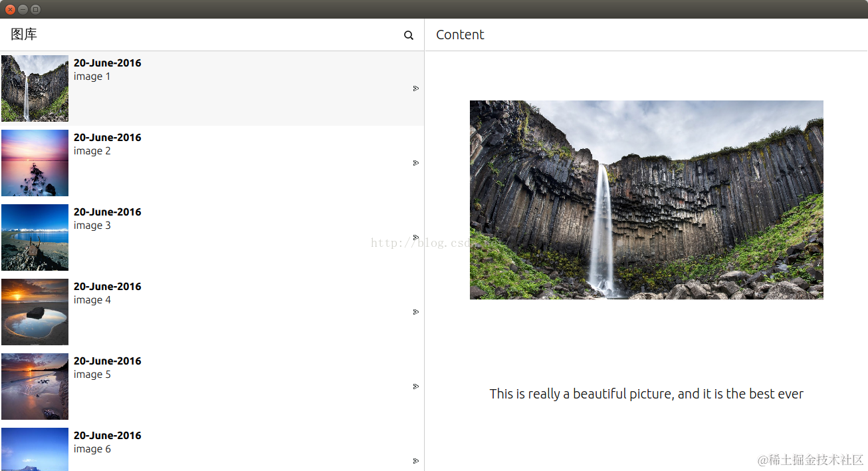
Task: Select the "image 5" subtitle text
Action: (92, 375)
